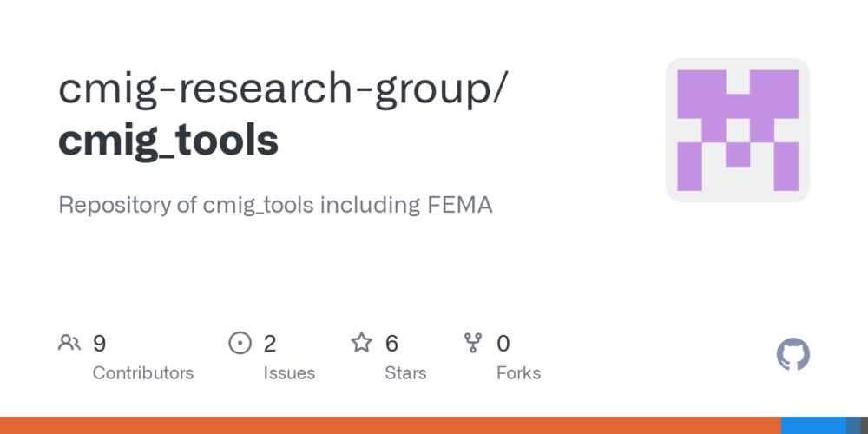This screenshot has height=434, width=868.
Task: Click the stars count 6
Action: [391, 344]
